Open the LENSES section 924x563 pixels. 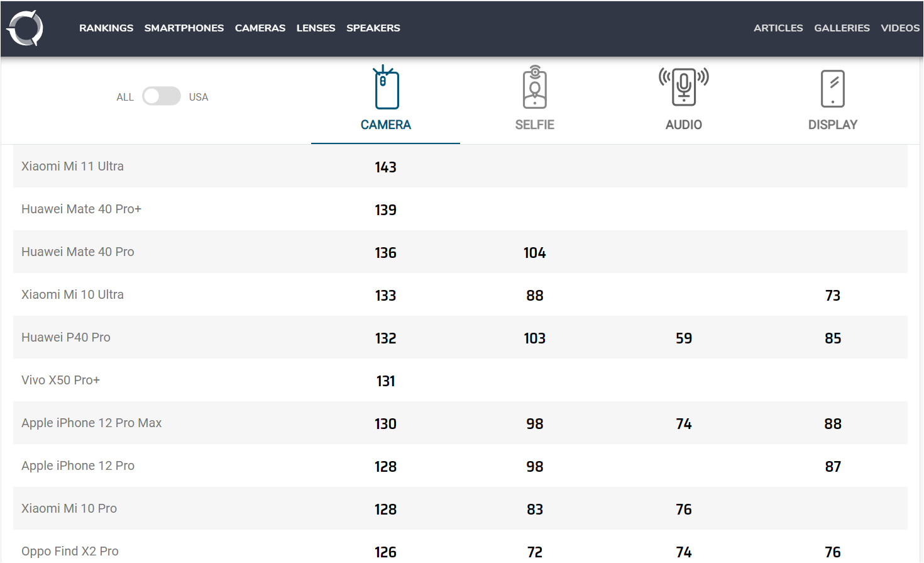coord(316,28)
